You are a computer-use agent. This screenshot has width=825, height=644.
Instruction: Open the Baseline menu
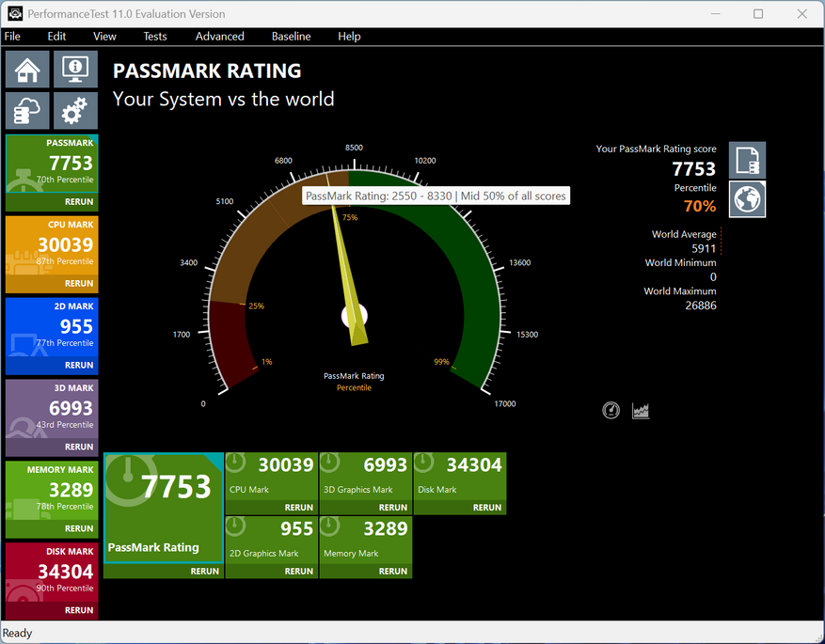click(291, 37)
